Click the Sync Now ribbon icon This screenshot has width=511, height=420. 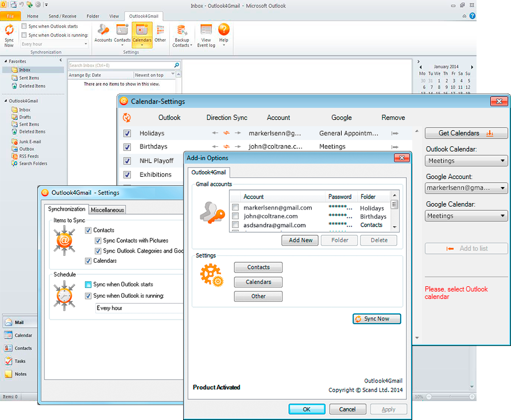tap(9, 36)
